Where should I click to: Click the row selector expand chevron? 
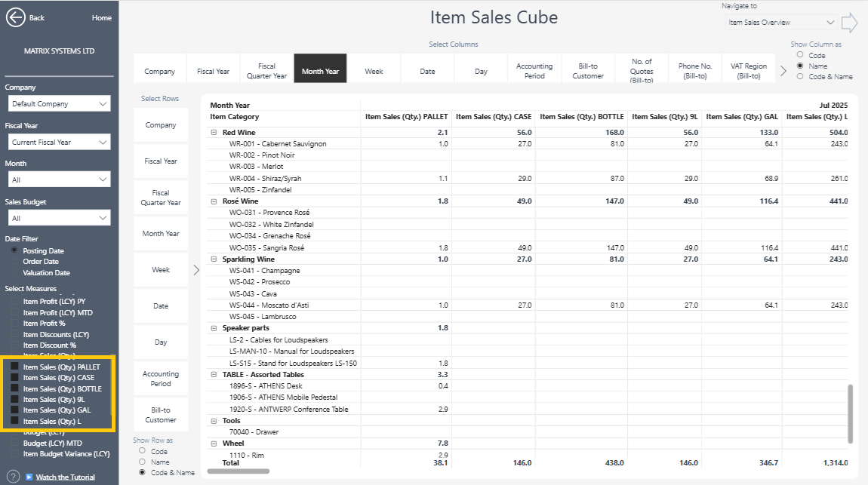click(x=196, y=269)
